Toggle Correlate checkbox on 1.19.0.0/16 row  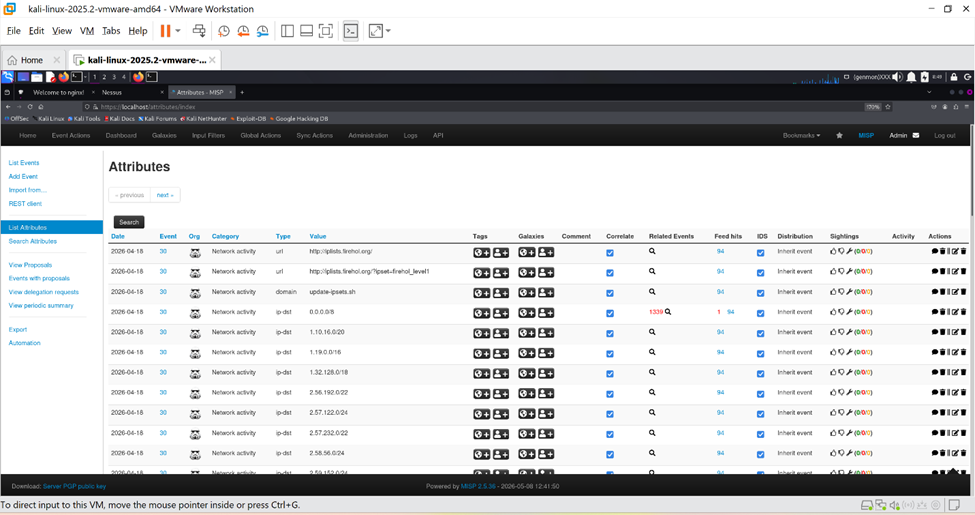point(610,353)
